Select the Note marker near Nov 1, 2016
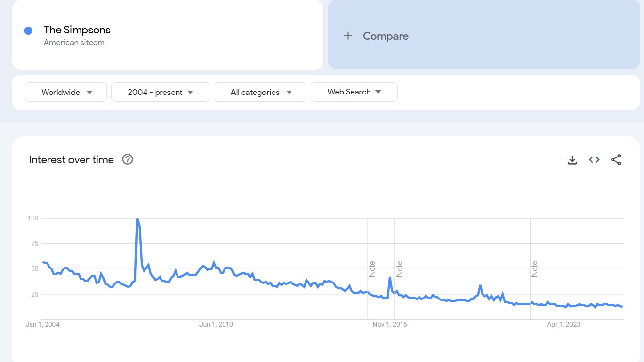This screenshot has height=362, width=644. tap(399, 268)
